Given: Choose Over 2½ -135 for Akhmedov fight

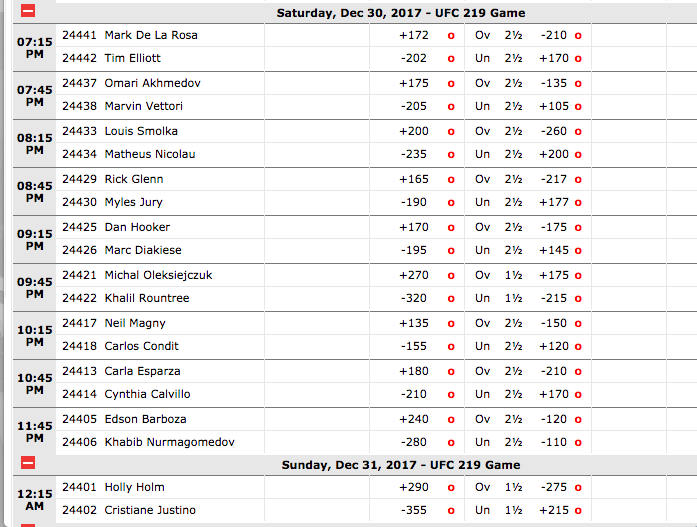Looking at the screenshot, I should click(x=578, y=84).
